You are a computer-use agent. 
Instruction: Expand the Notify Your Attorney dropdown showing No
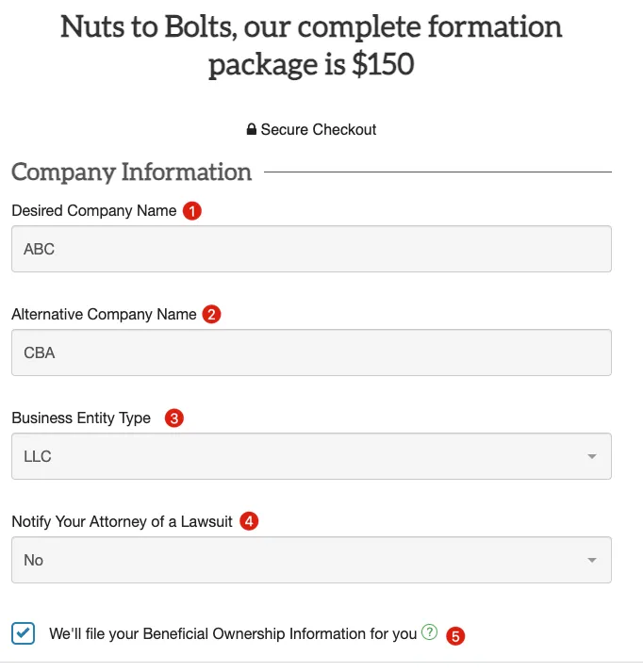pos(311,560)
